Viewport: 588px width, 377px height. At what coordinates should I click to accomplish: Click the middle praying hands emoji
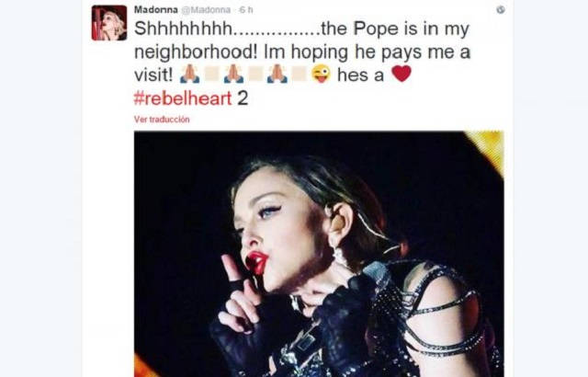(233, 74)
